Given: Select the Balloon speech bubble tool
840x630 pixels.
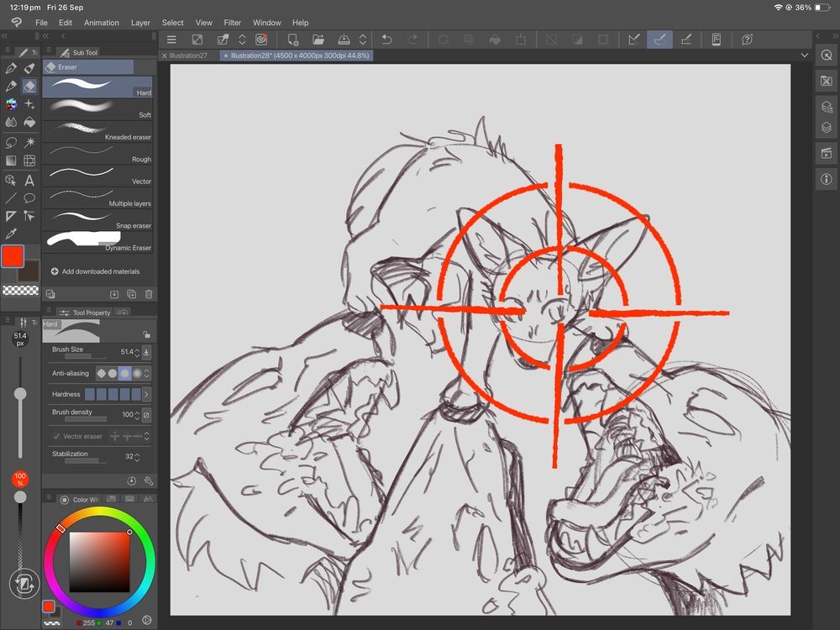Looking at the screenshot, I should 29,198.
